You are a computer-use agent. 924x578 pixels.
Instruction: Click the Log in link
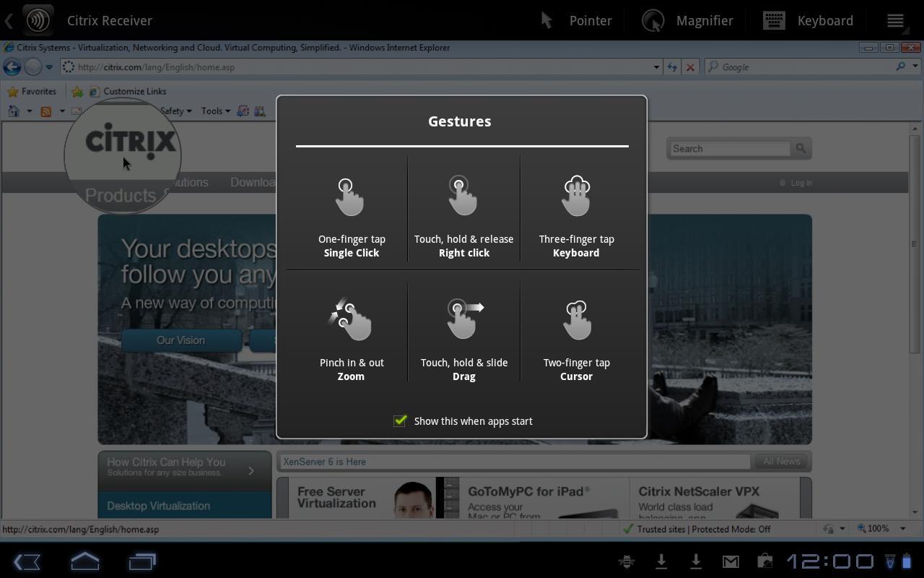pos(801,183)
